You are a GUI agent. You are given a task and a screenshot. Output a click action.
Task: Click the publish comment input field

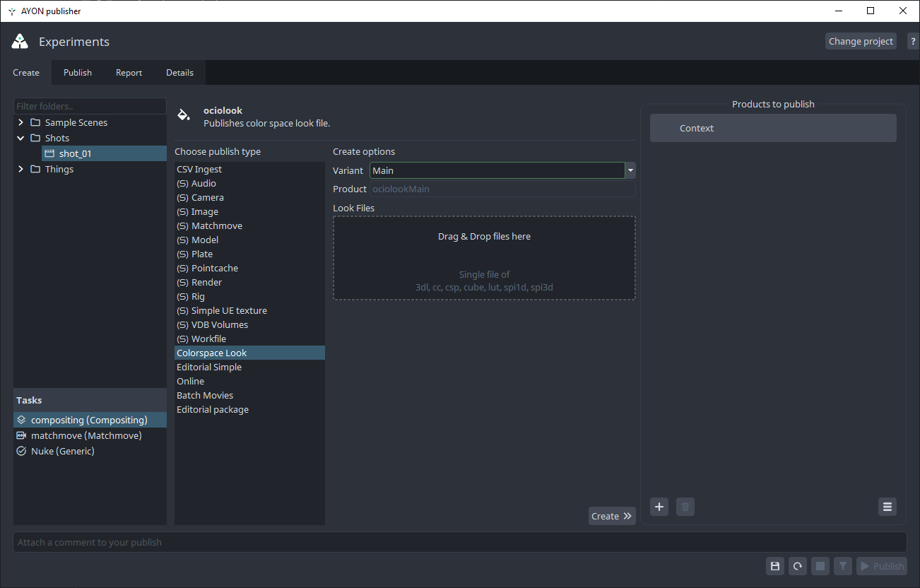tap(459, 542)
